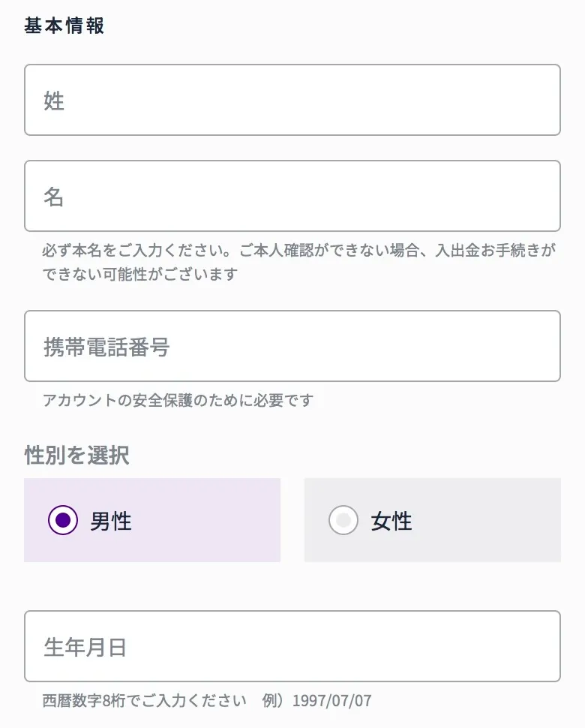Viewport: 585px width, 728px height.
Task: Click the grey 女性 option card
Action: (x=432, y=520)
